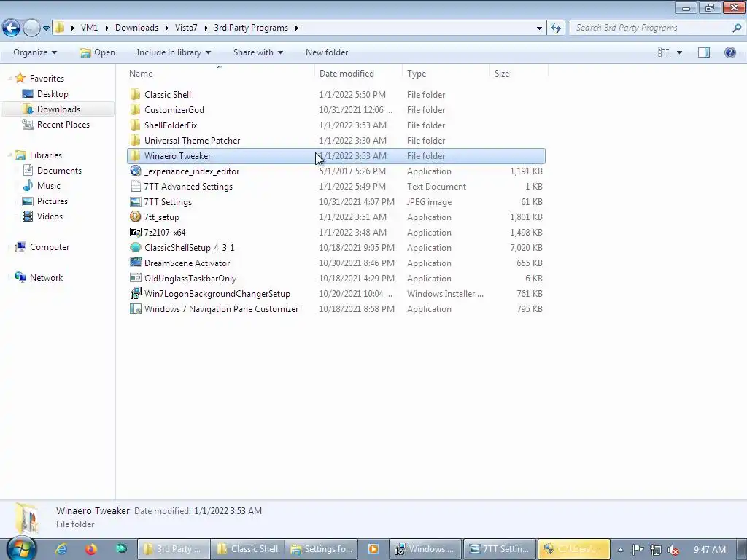Show the preview pane
This screenshot has width=747, height=560.
[x=704, y=52]
